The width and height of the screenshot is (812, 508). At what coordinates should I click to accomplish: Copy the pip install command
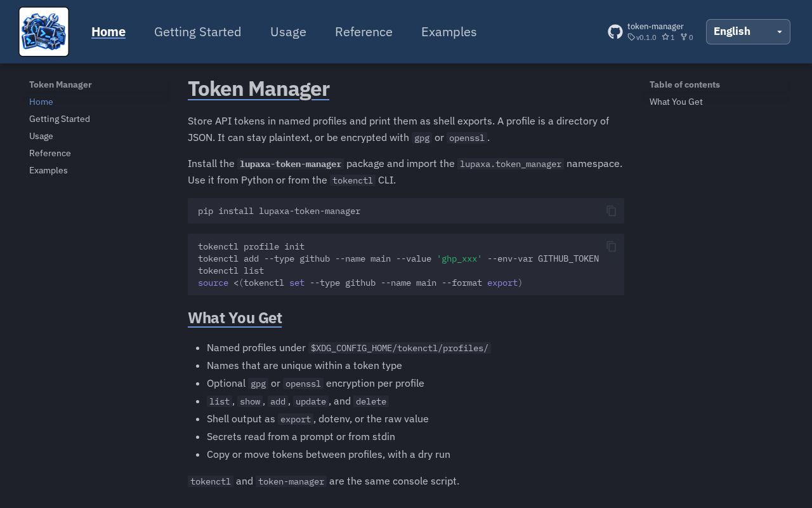(611, 211)
